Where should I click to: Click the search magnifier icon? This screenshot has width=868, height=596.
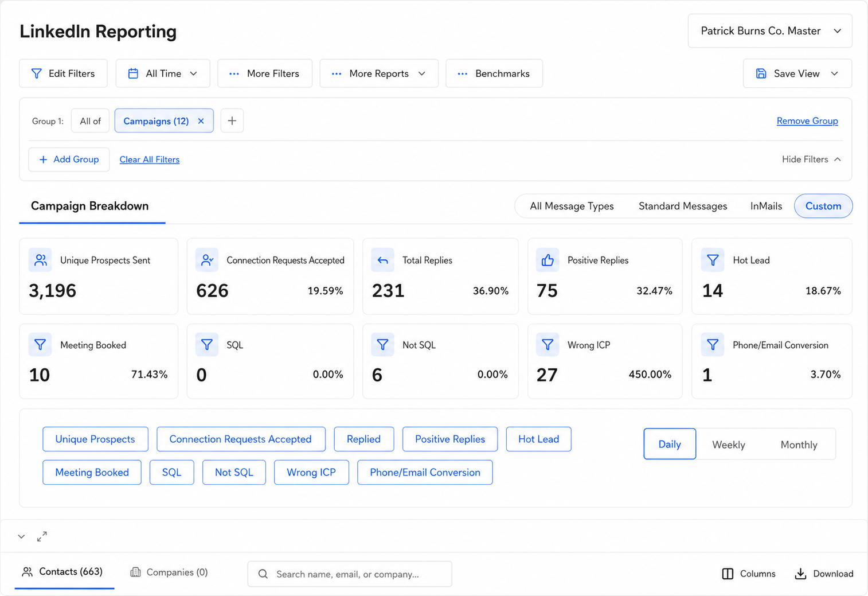click(x=263, y=574)
